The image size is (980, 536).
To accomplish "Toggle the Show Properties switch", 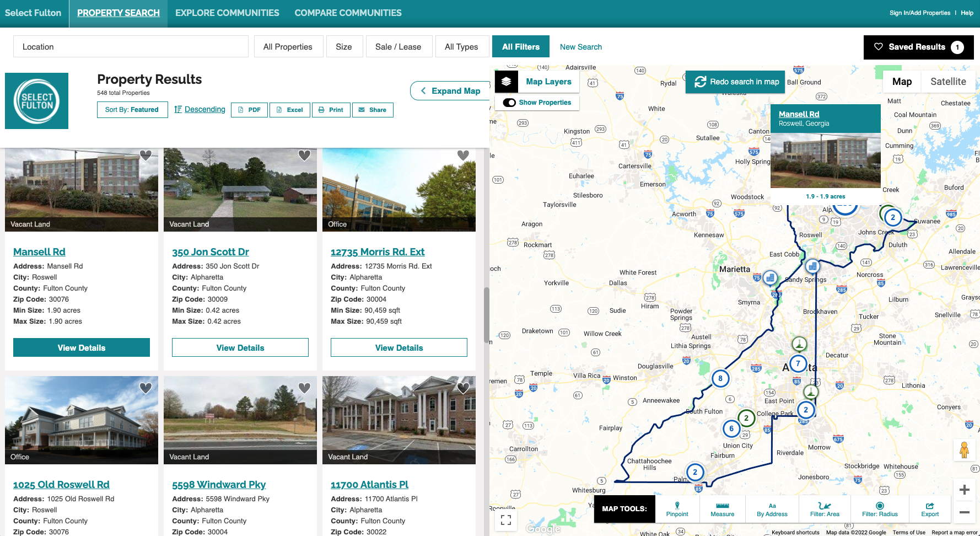I will 510,103.
